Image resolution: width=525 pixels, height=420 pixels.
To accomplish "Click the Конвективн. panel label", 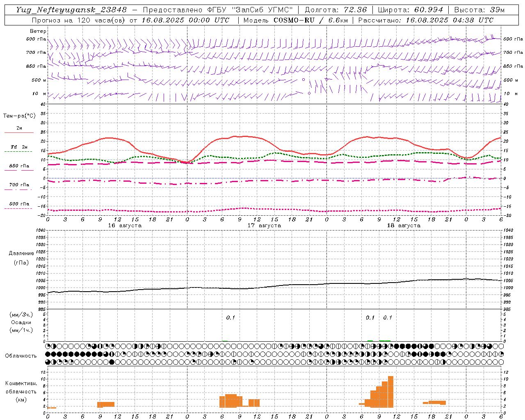I will (21, 383).
